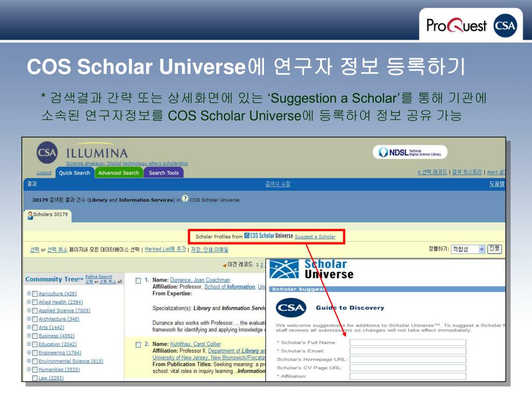Expand the Arts tree node
532x399 pixels.
tap(29, 327)
